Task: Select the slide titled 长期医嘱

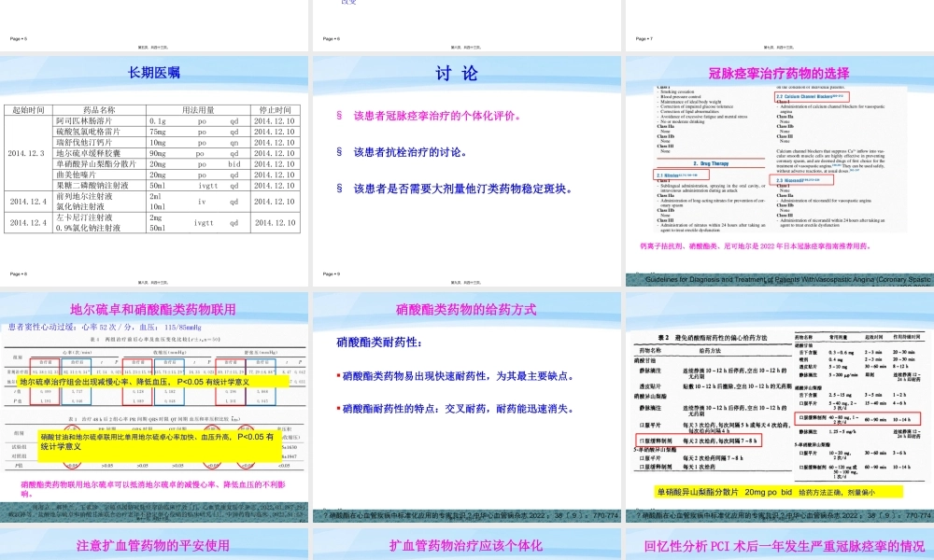Action: (x=155, y=75)
